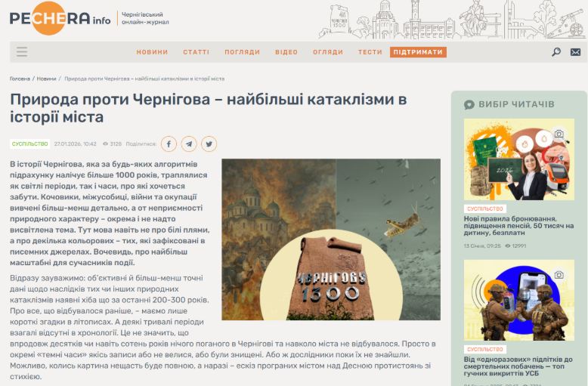Image resolution: width=588 pixels, height=386 pixels.
Task: Click the Чернігів 1300 article image
Action: pos(330,239)
